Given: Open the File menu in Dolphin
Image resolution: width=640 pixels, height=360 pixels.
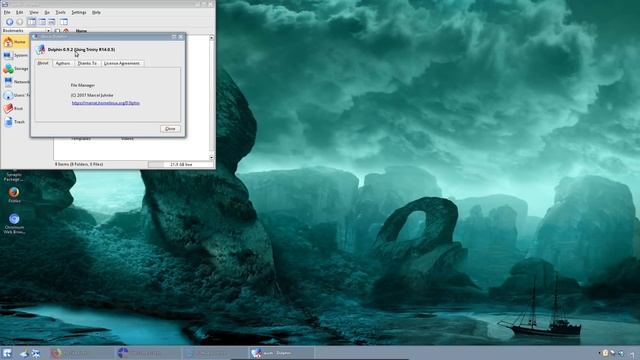Looking at the screenshot, I should 7,12.
